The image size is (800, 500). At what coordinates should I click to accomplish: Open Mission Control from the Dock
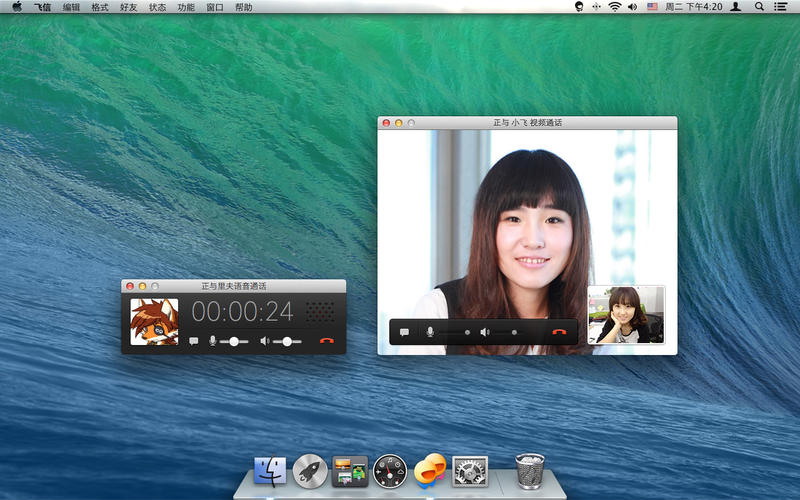349,469
